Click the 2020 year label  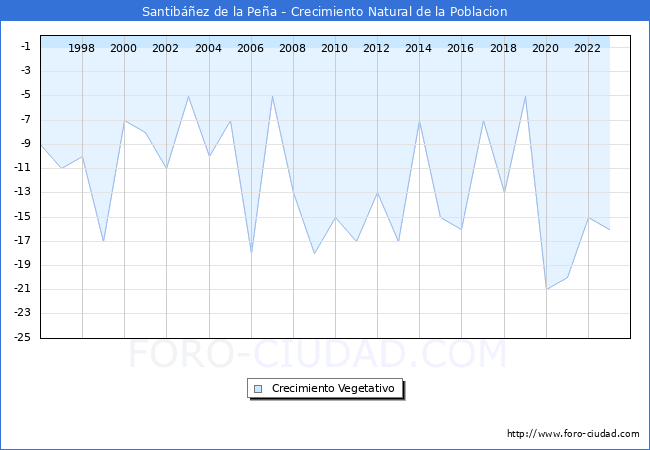545,48
